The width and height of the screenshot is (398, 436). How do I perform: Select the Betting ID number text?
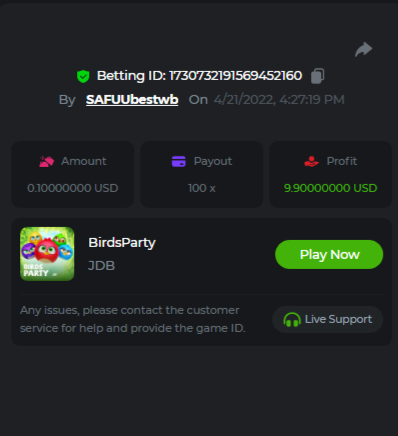(235, 76)
